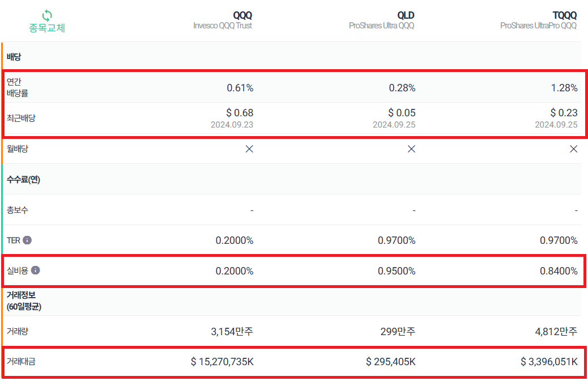Click the 종목교체 link text
Image resolution: width=588 pixels, height=385 pixels.
[47, 28]
